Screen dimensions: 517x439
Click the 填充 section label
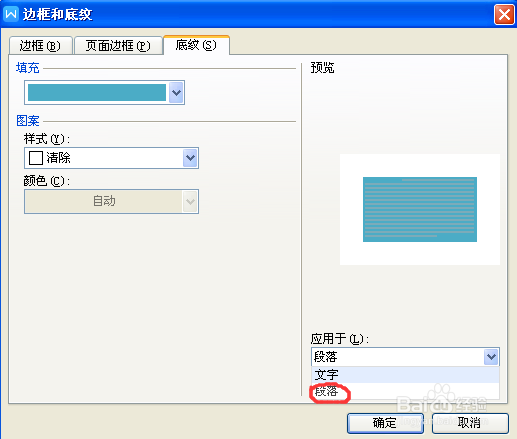click(x=28, y=68)
